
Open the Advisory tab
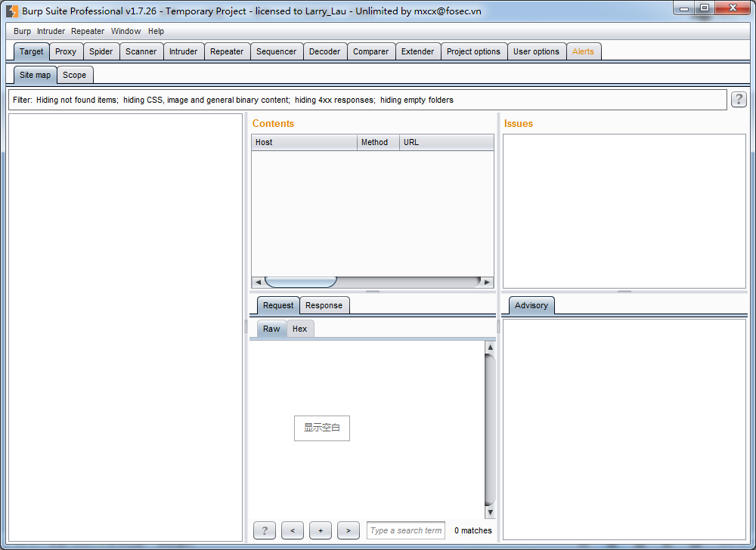[531, 305]
